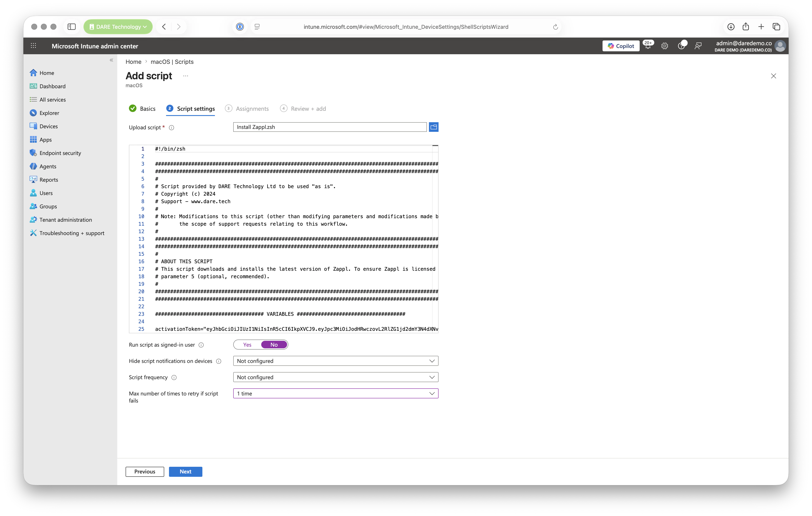
Task: Change the max retry times dropdown
Action: pos(335,393)
